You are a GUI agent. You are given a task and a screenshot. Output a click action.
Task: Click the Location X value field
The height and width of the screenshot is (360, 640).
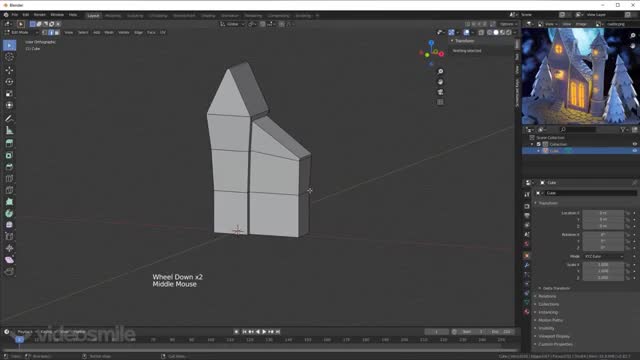coord(603,213)
